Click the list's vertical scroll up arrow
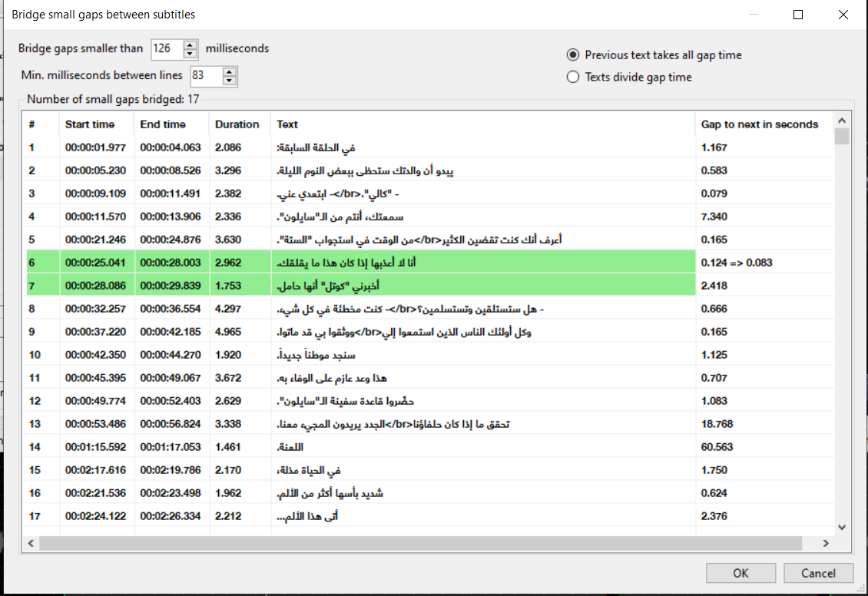868x596 pixels. (842, 121)
